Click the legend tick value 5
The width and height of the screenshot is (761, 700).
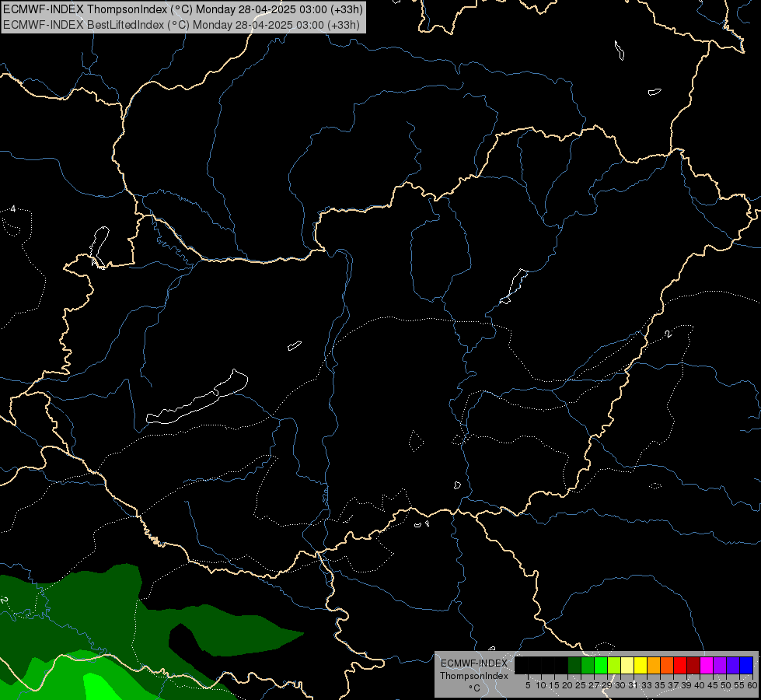coord(528,685)
